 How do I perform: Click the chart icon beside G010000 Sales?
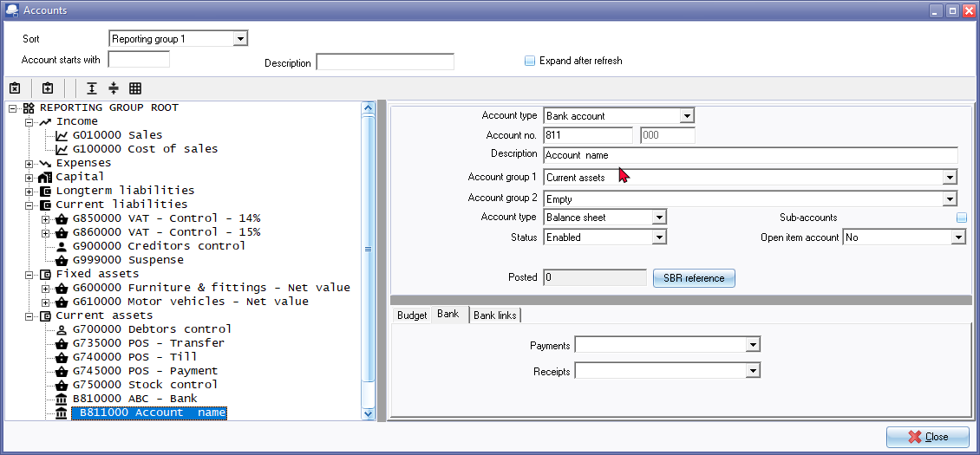pyautogui.click(x=62, y=135)
